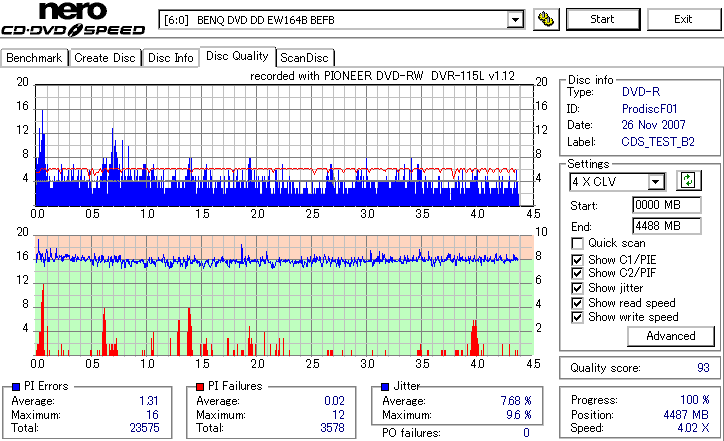Click Jitter maximum 9.6 %

point(519,415)
